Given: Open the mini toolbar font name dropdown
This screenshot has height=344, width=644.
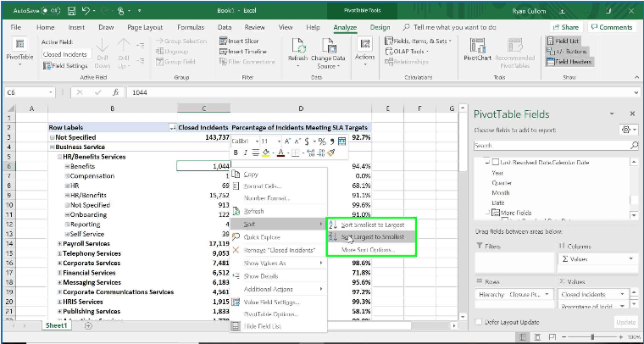Looking at the screenshot, I should pyautogui.click(x=257, y=141).
